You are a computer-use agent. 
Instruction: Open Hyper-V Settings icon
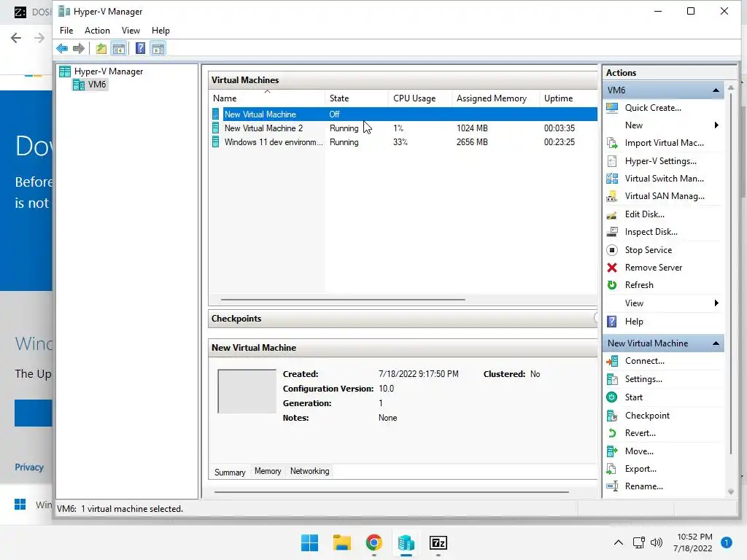coord(612,161)
